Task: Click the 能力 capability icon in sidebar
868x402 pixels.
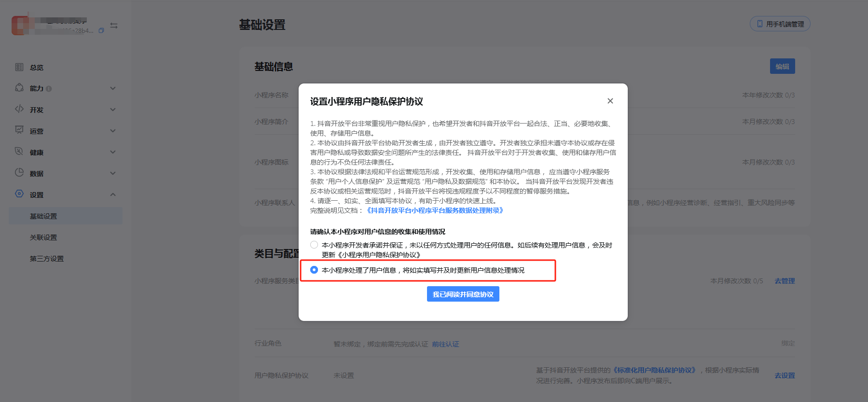Action: pyautogui.click(x=19, y=88)
